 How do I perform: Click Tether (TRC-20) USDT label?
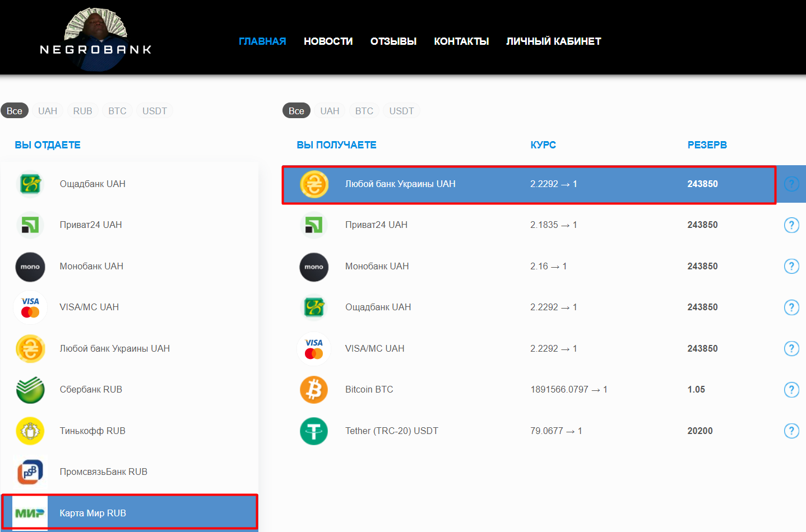tap(392, 431)
